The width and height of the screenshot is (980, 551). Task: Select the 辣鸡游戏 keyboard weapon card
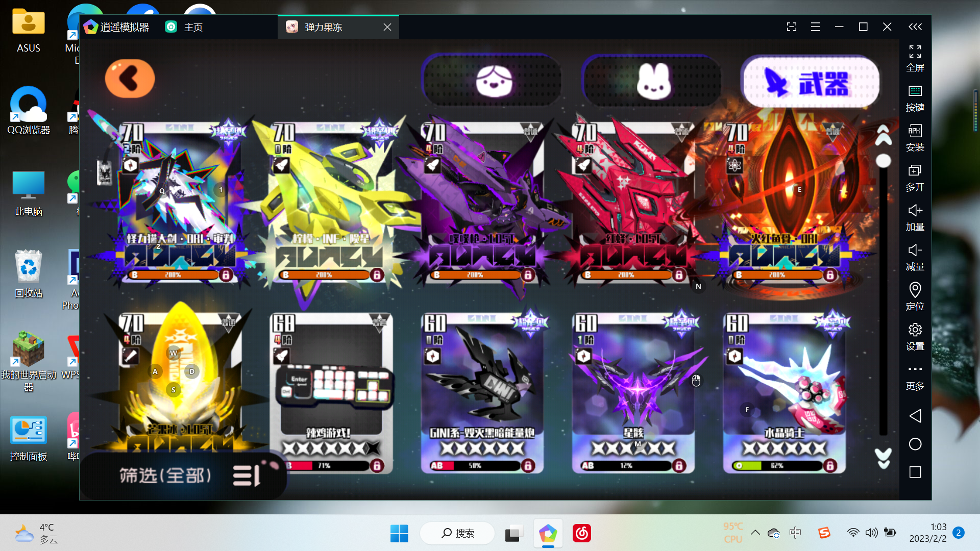pyautogui.click(x=331, y=393)
